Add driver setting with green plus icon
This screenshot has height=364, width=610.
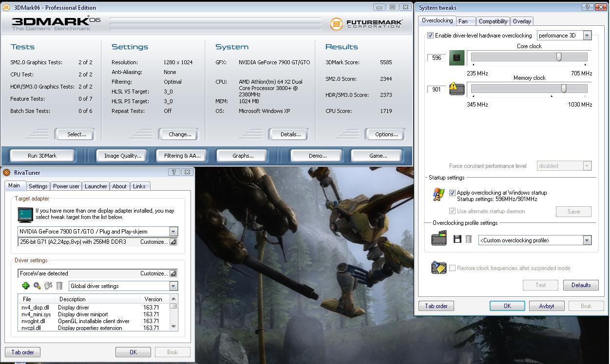26,286
